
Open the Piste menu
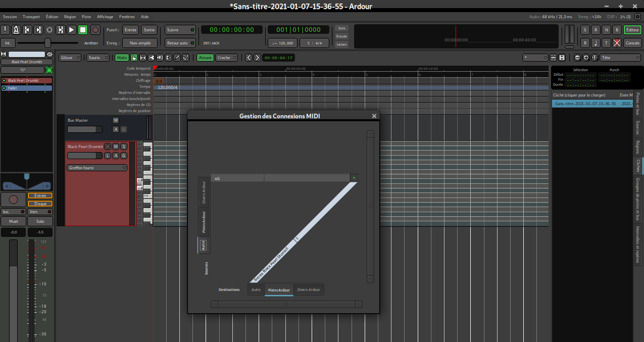(x=86, y=17)
